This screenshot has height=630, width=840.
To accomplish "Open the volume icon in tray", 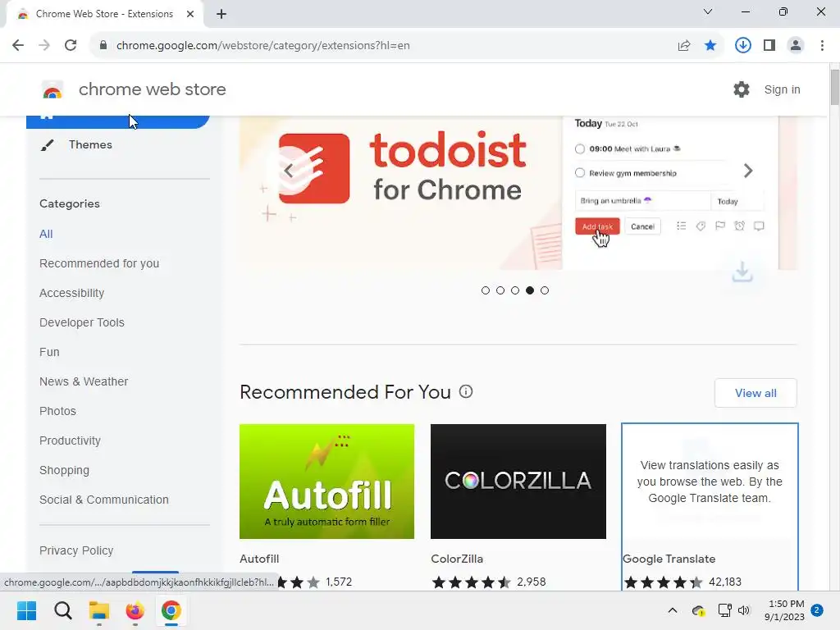I will [x=744, y=610].
